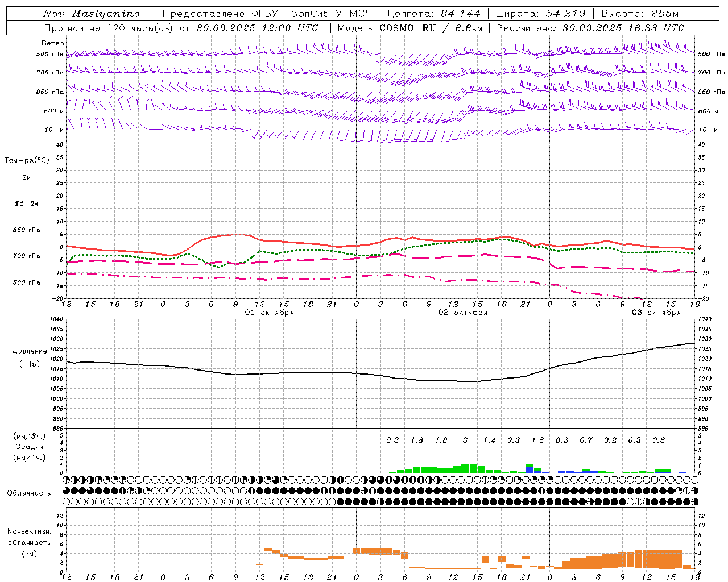Click the (гПа) unit under Давление

point(30,364)
